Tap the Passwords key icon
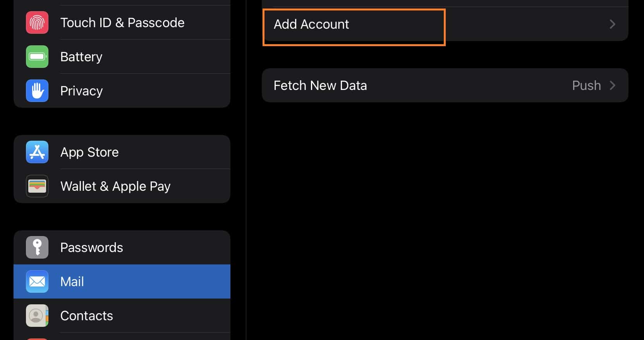Viewport: 644px width, 340px height. pos(37,247)
